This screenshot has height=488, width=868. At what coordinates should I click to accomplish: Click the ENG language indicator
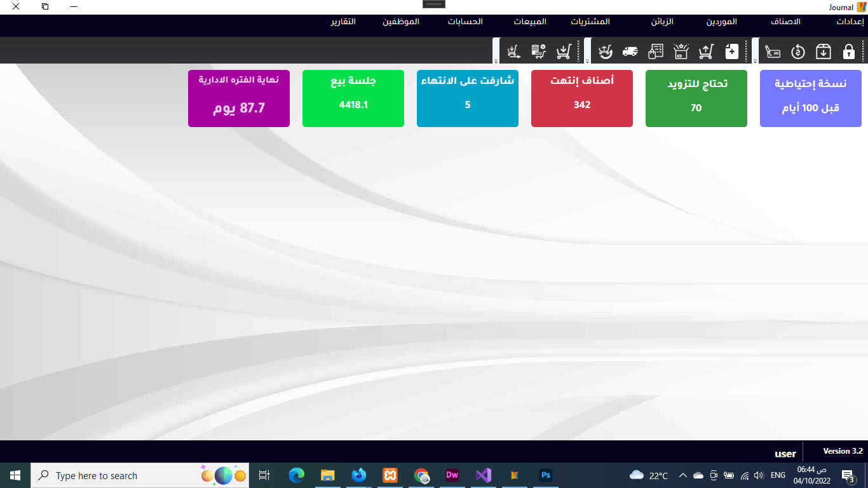[778, 475]
